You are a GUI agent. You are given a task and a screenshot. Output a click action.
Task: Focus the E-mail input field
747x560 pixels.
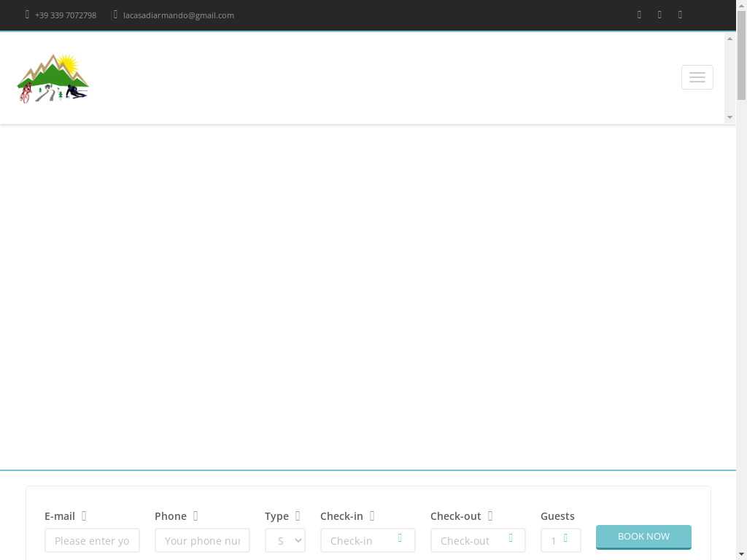[x=92, y=540]
